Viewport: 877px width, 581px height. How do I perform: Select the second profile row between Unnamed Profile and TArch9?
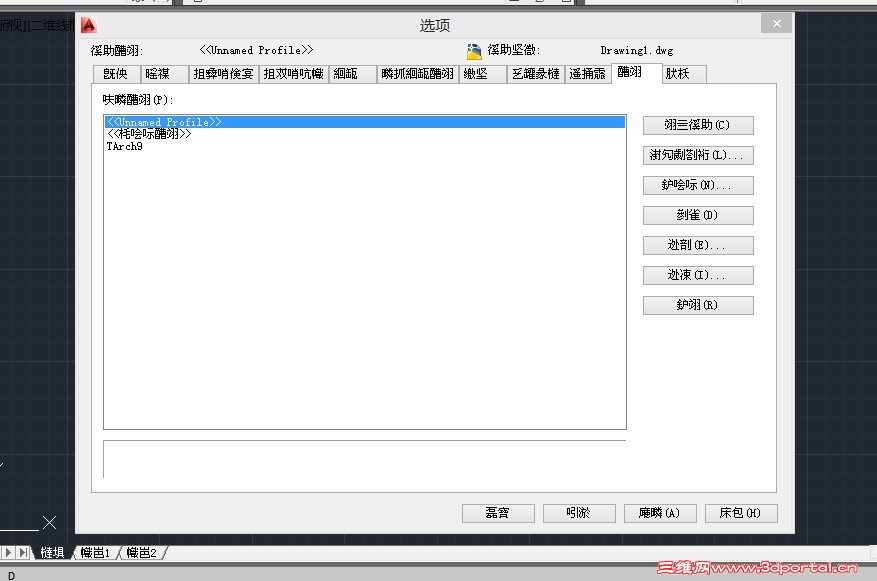[x=365, y=134]
